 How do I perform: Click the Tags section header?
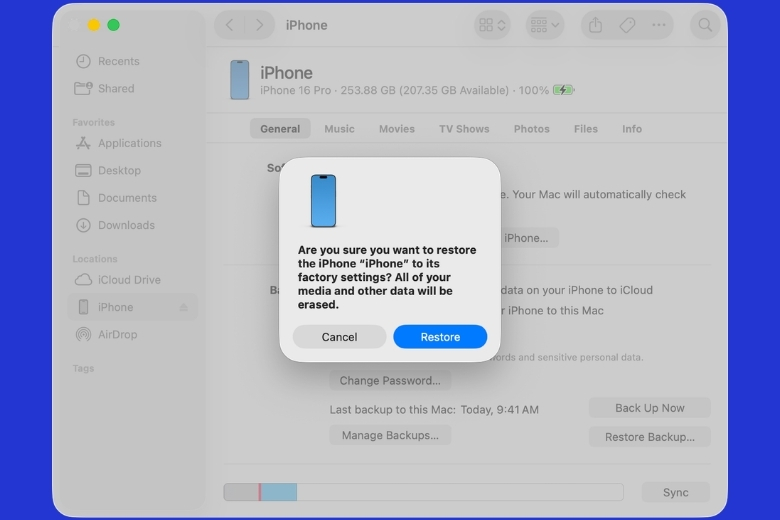[83, 368]
